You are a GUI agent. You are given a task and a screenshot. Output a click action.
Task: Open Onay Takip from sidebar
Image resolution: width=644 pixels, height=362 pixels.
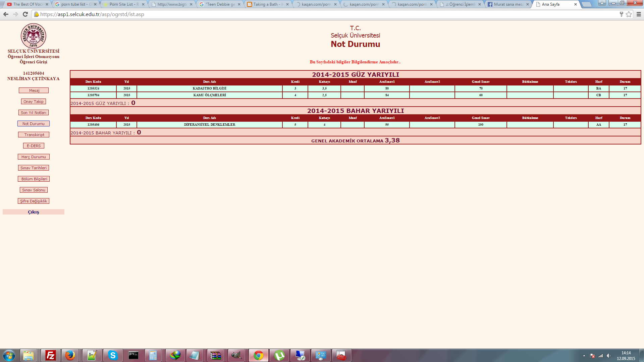tap(34, 102)
